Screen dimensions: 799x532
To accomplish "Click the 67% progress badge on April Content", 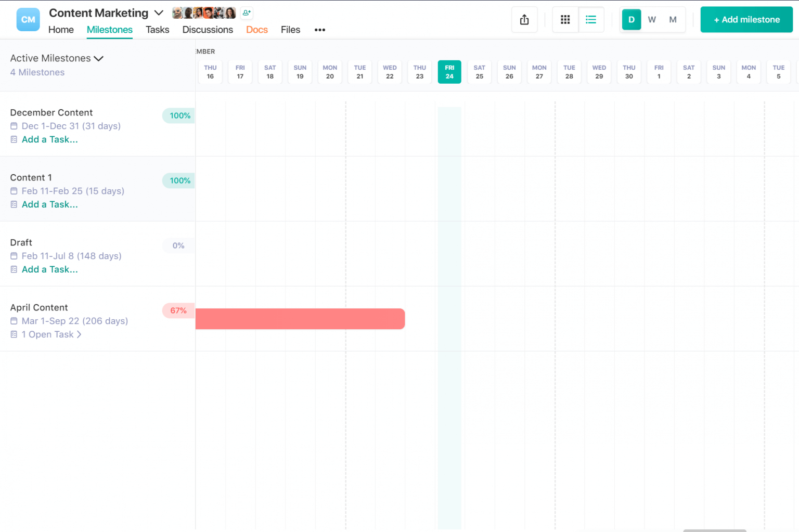I will pos(178,310).
